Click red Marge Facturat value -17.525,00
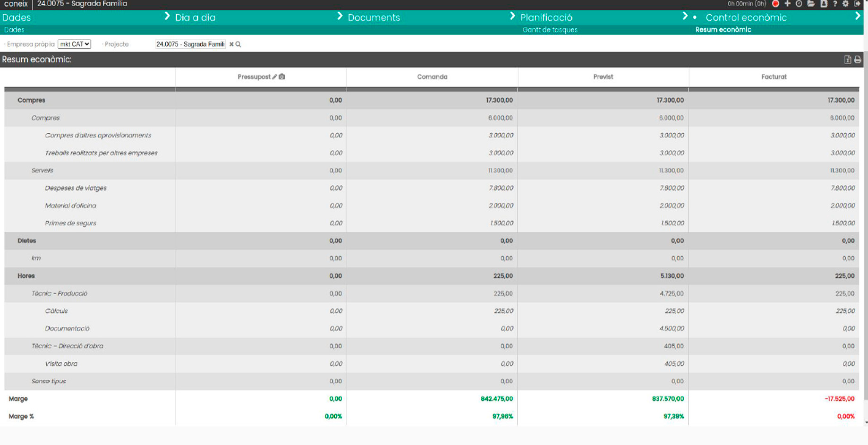The height and width of the screenshot is (445, 868). point(839,399)
